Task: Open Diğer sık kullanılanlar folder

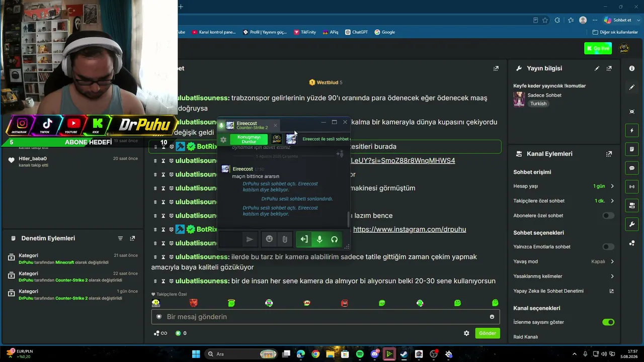Action: pyautogui.click(x=615, y=32)
